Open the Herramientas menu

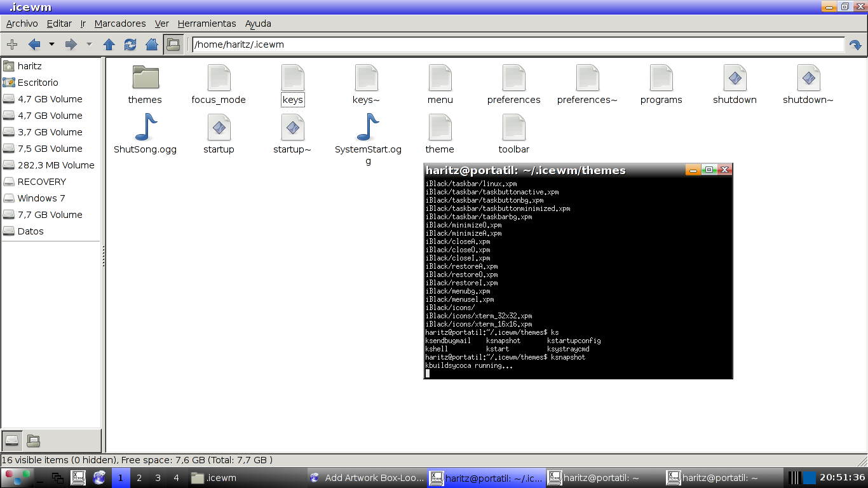(207, 24)
